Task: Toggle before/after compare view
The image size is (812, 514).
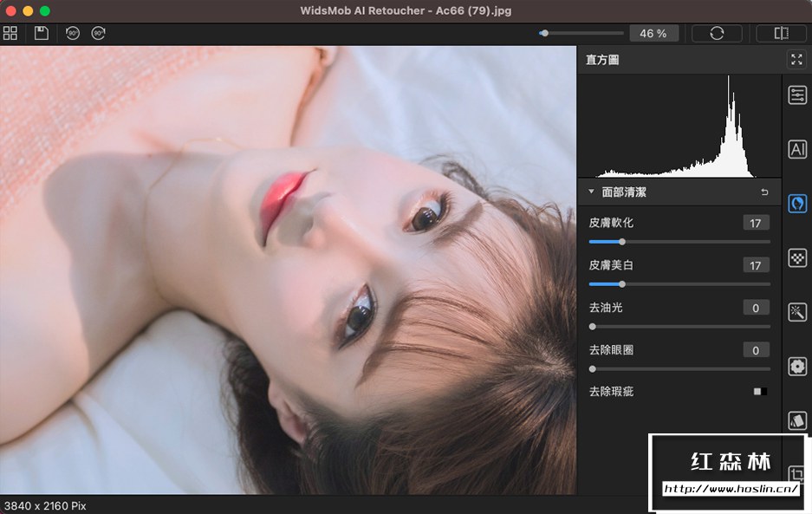Action: (782, 33)
